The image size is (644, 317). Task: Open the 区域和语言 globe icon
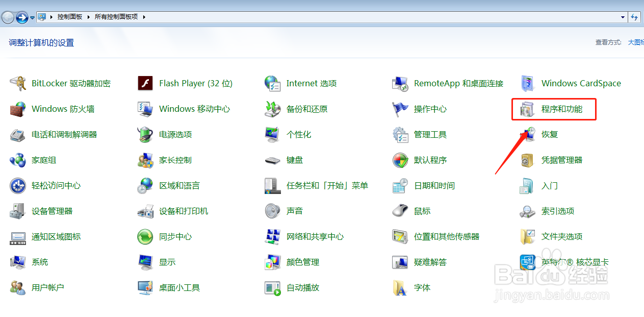[145, 185]
